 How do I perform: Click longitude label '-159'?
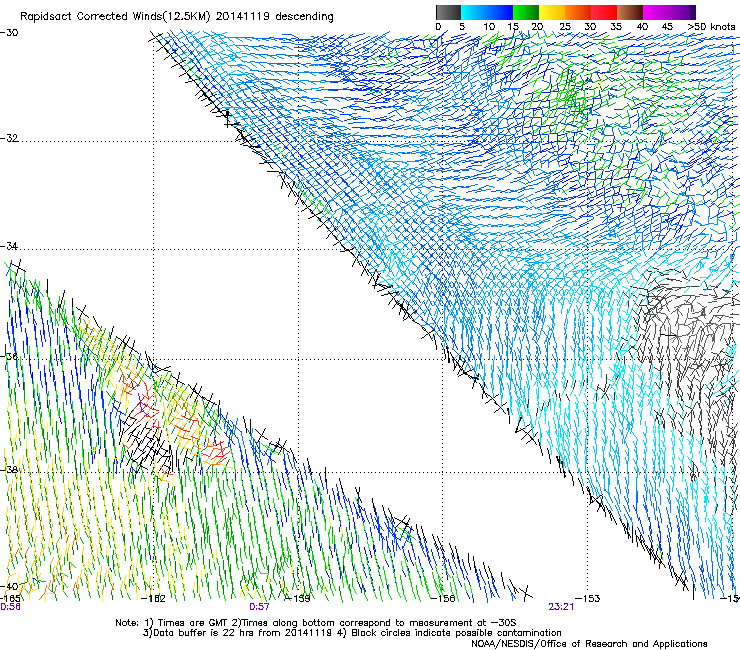click(298, 599)
